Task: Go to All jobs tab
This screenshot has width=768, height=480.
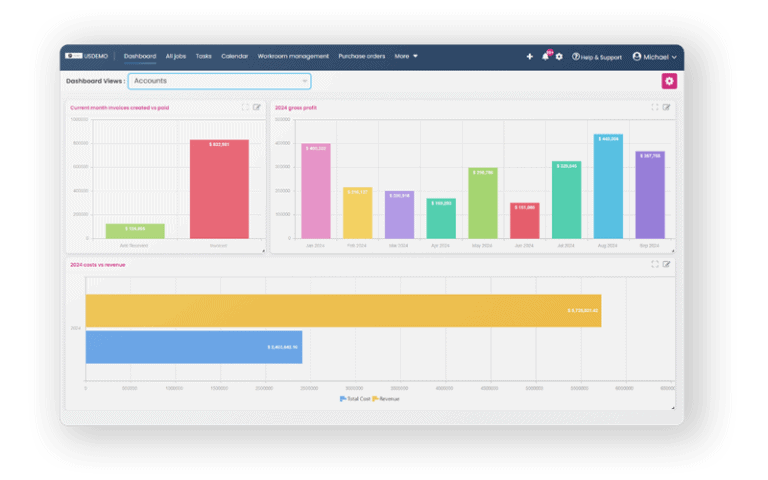Action: point(176,57)
